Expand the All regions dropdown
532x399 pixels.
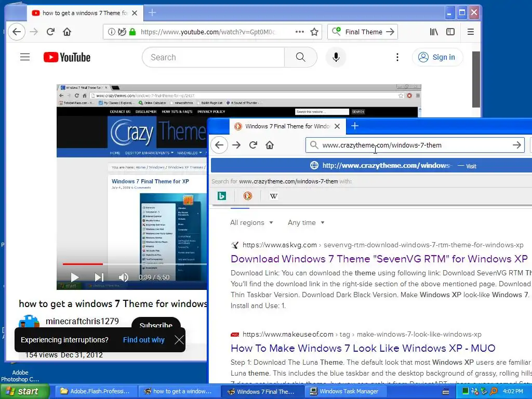pyautogui.click(x=251, y=222)
